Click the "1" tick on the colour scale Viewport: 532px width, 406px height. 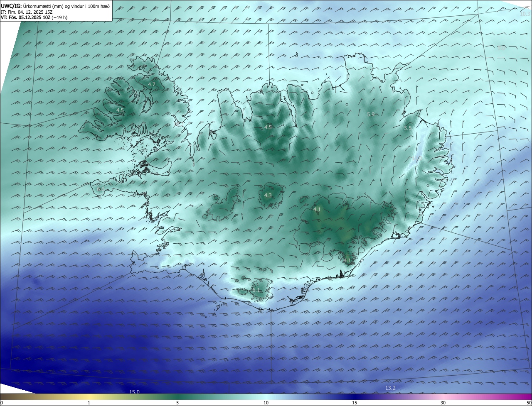coord(89,403)
